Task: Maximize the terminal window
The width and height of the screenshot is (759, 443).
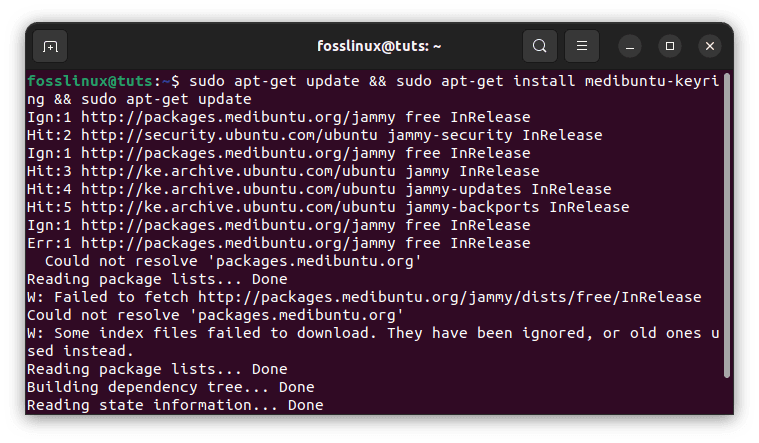Action: pos(670,46)
